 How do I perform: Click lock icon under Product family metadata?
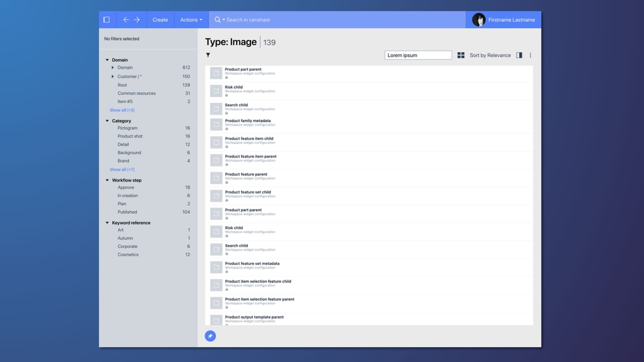(226, 129)
